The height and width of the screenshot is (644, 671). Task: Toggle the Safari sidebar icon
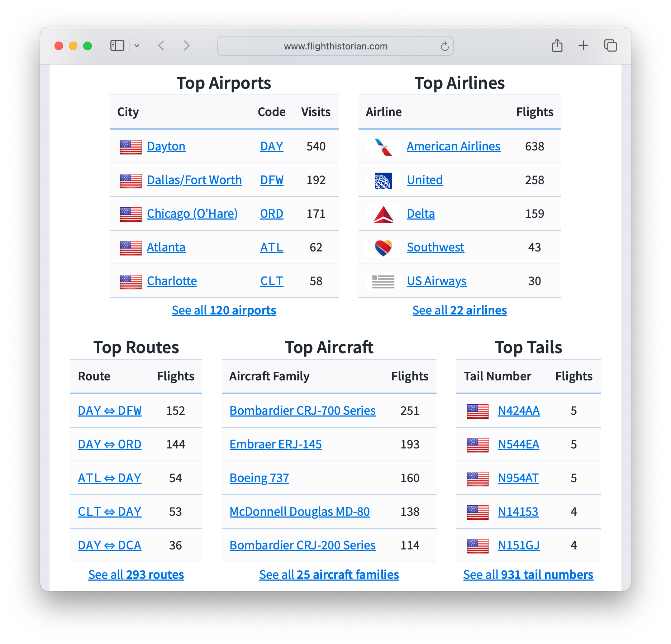coord(117,46)
